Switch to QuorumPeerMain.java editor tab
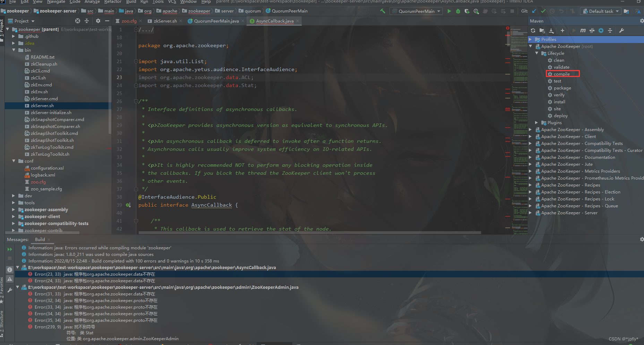644x345 pixels. pyautogui.click(x=216, y=21)
